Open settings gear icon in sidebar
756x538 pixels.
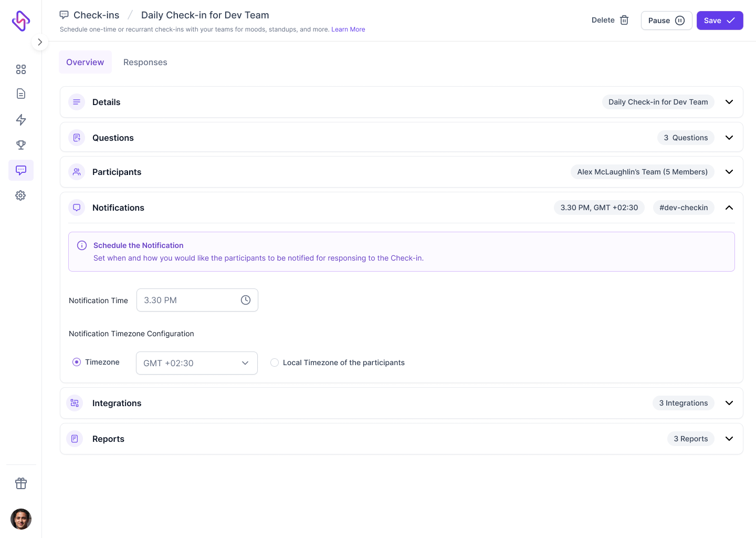coord(21,195)
